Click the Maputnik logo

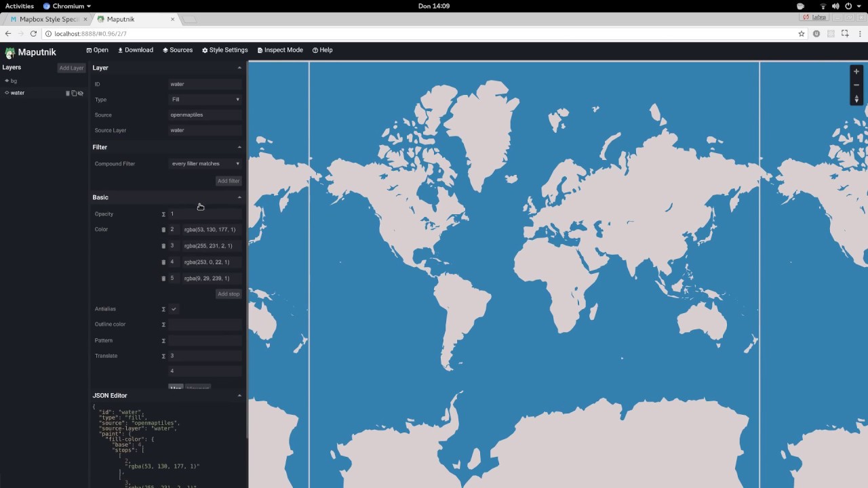coord(31,52)
